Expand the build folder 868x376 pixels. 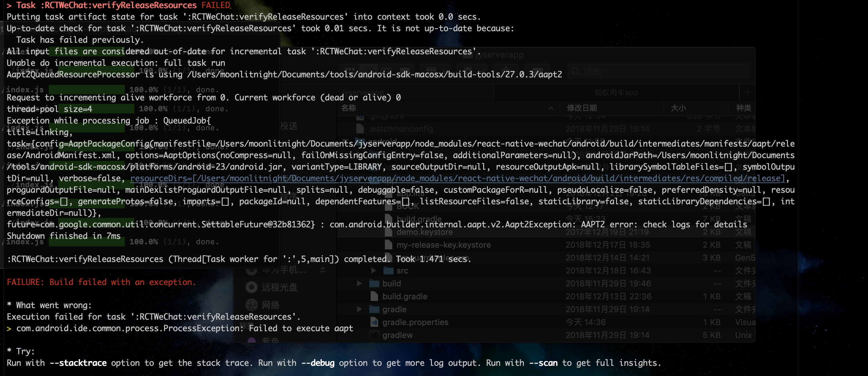click(x=359, y=283)
